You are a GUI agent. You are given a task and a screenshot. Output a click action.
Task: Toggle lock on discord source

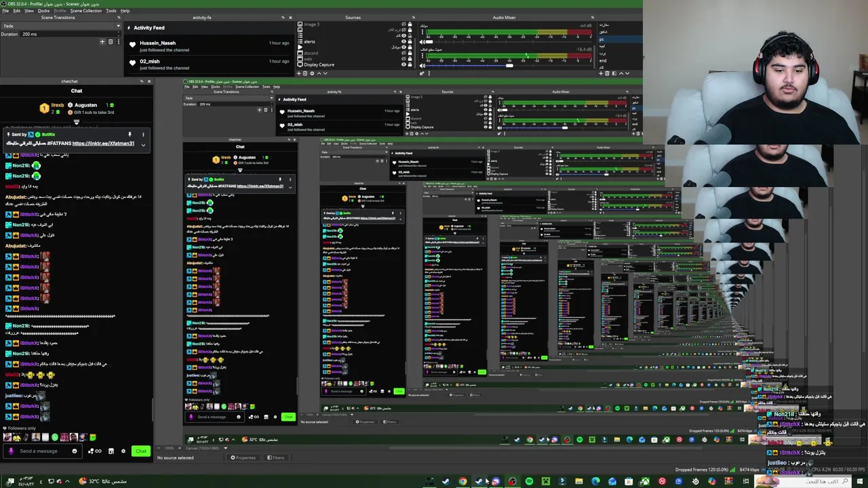click(x=410, y=53)
